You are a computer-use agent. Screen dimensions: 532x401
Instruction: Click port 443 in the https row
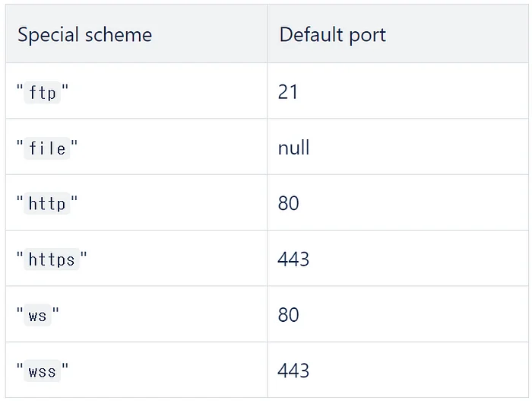coord(293,259)
